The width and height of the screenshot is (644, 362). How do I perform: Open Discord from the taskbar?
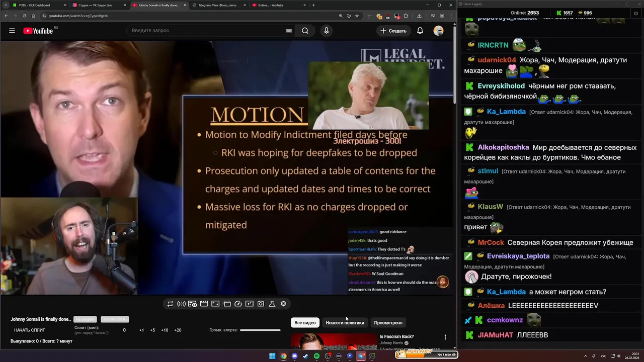coord(294,356)
